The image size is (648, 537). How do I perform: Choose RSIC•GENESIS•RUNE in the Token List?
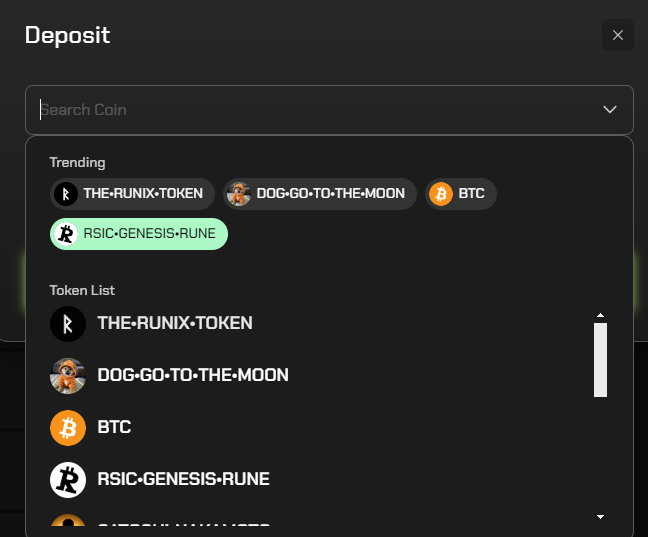pos(183,480)
